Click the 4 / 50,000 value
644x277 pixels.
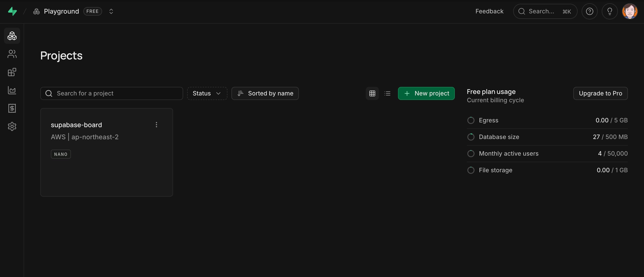tap(613, 154)
